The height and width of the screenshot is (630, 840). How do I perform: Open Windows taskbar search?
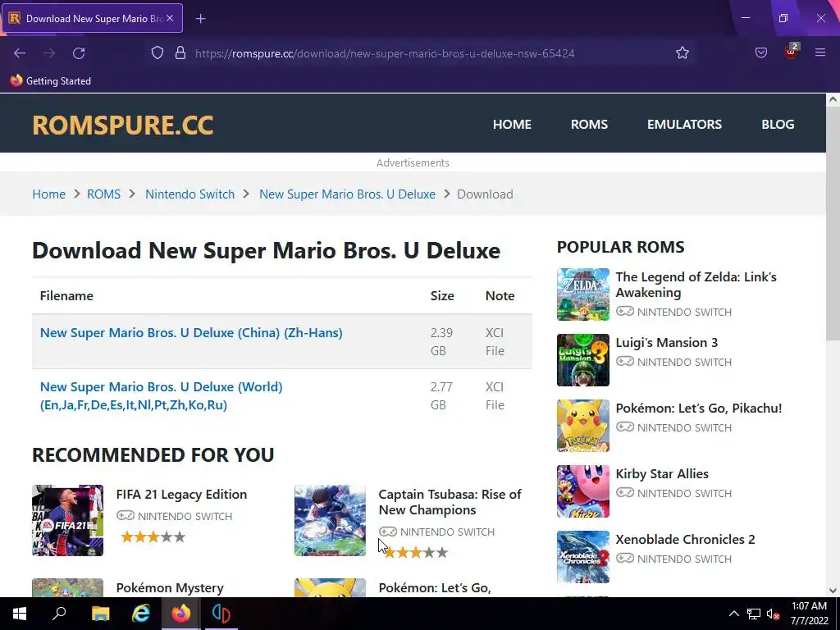(59, 614)
